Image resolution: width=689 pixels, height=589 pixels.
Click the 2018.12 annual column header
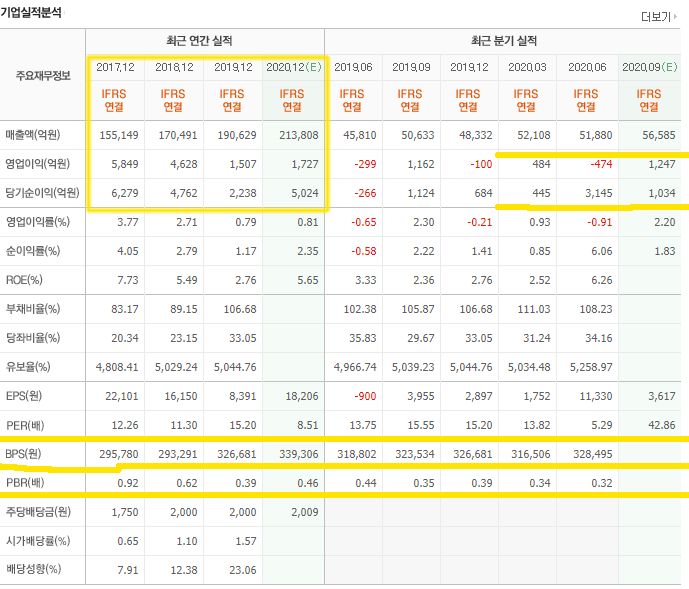pos(174,67)
